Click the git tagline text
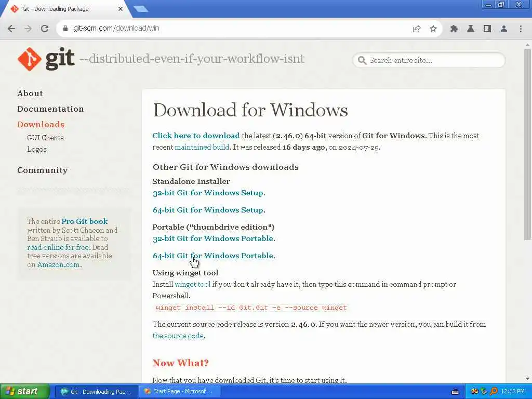This screenshot has width=532, height=399. coord(192,59)
